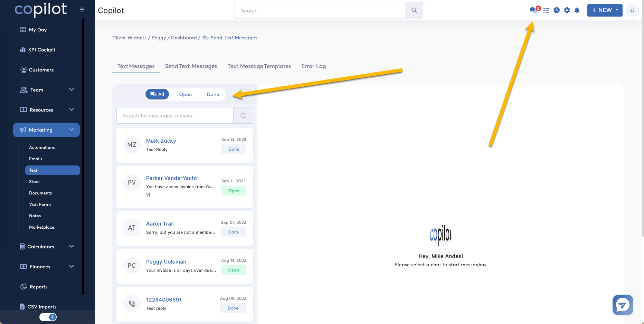The height and width of the screenshot is (324, 644).
Task: Collapse the Marketing menu
Action: pyautogui.click(x=46, y=130)
